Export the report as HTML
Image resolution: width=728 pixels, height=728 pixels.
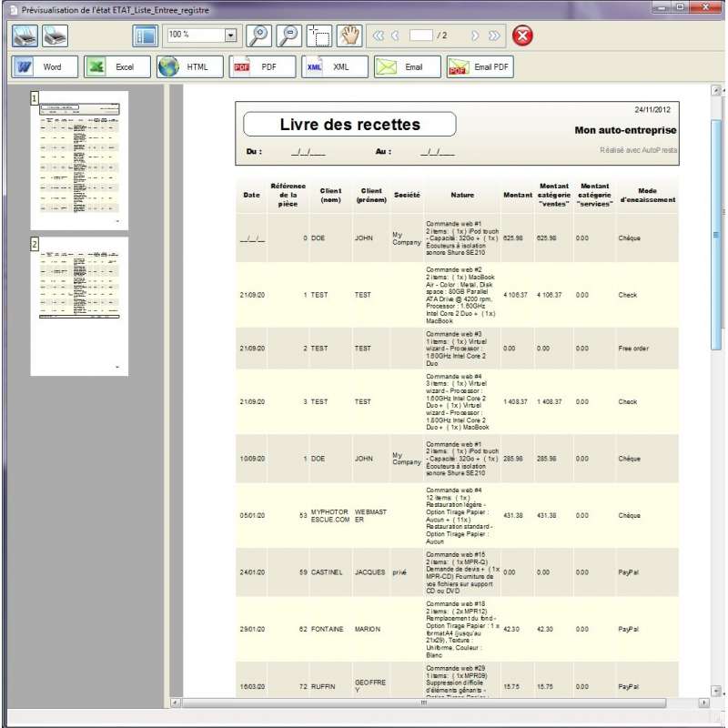pos(189,66)
